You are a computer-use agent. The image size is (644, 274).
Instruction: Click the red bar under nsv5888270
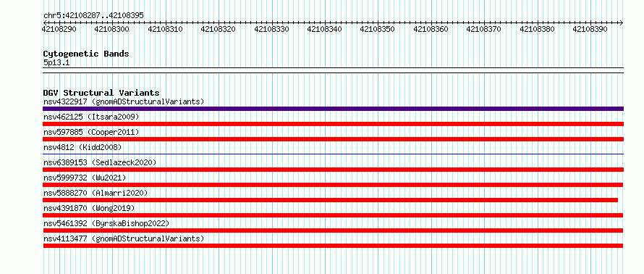pyautogui.click(x=330, y=200)
